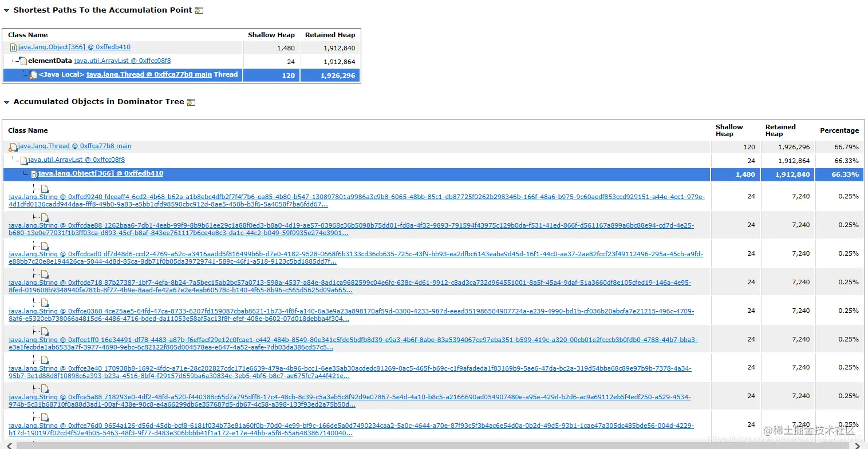This screenshot has height=449, width=868.
Task: Click object icon above String 0xffce0360
Action: pyautogui.click(x=45, y=303)
